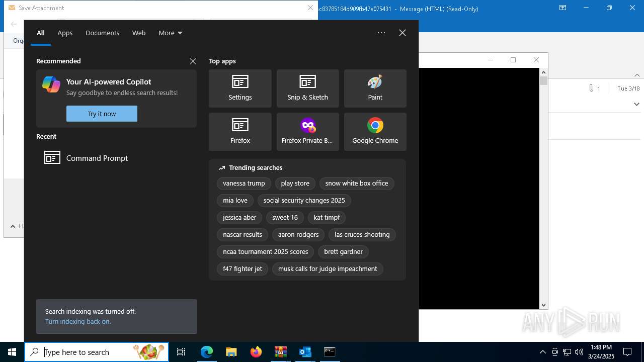Switch to Outlook on taskbar
Viewport: 644px width, 362px height.
point(305,352)
